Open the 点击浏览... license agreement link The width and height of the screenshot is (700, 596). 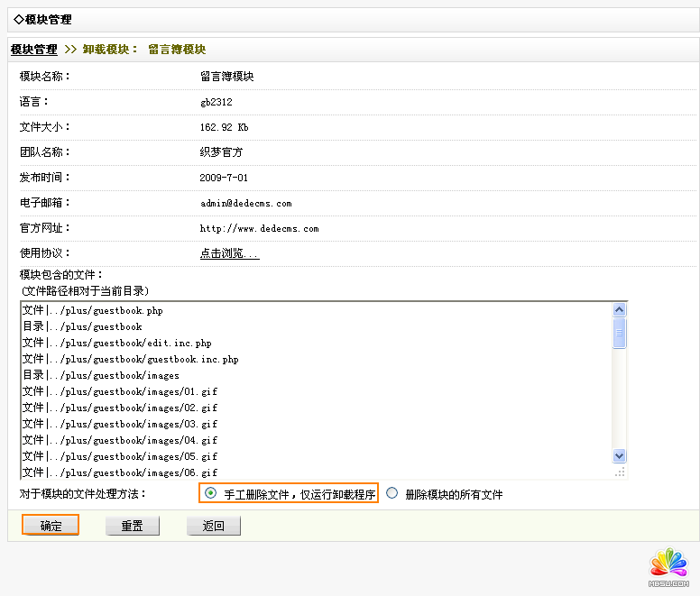click(229, 254)
